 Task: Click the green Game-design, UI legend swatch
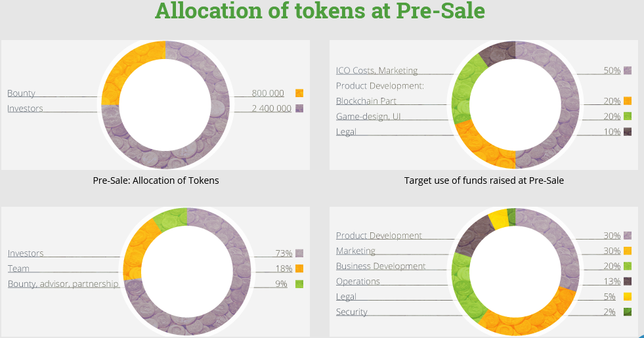click(x=628, y=116)
